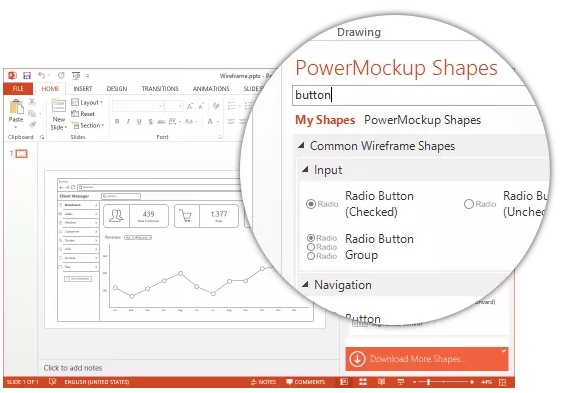Click the 'Click to add notes' area
The image size is (574, 393).
coord(73,368)
